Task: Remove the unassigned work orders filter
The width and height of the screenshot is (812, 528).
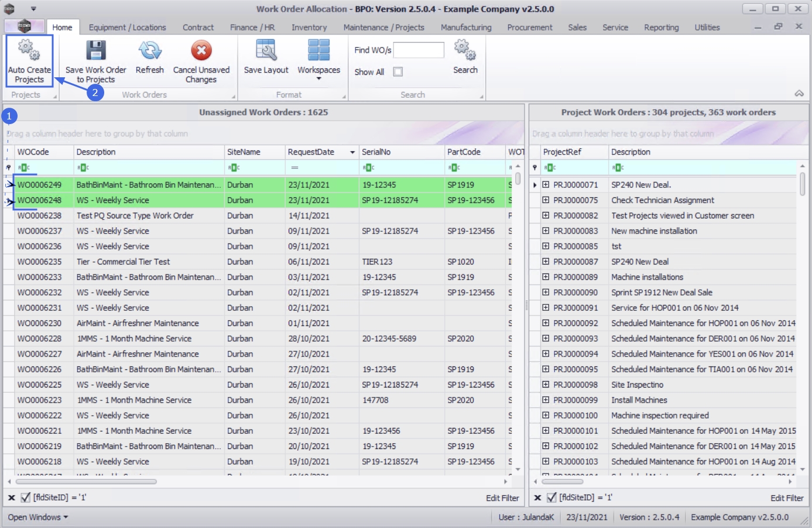Action: point(11,498)
